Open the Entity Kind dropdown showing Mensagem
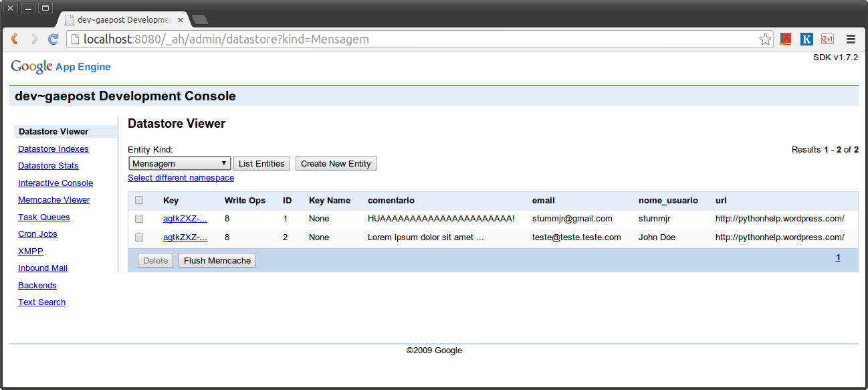Viewport: 868px width, 390px height. pyautogui.click(x=179, y=163)
